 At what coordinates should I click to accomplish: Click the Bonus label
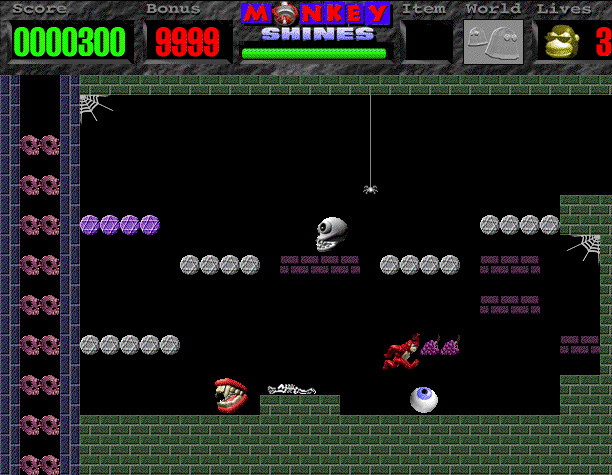[173, 9]
